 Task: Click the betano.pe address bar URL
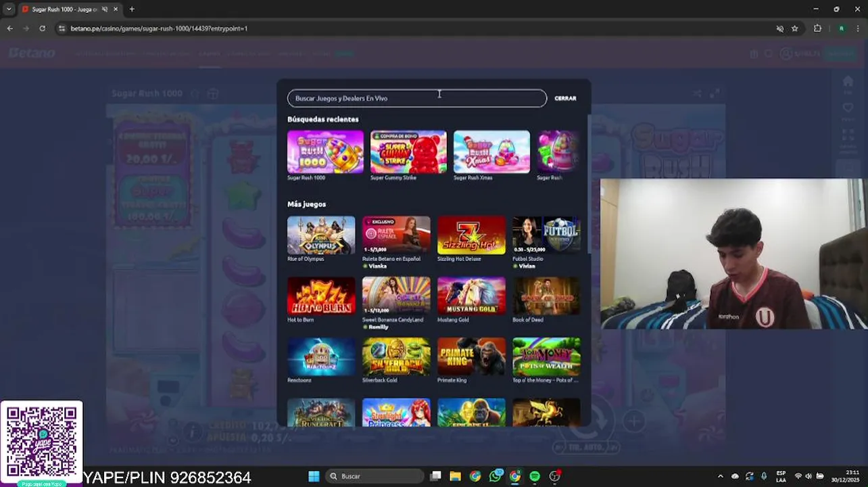point(159,28)
